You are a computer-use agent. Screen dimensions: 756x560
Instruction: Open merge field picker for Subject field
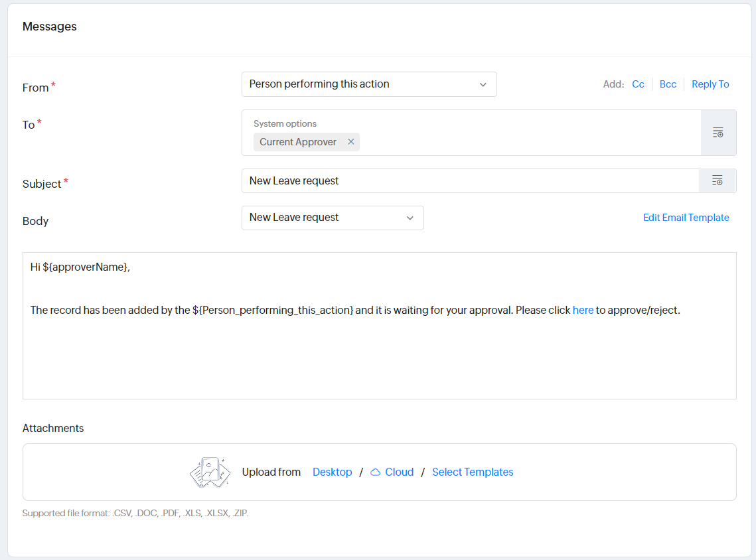[x=717, y=180]
